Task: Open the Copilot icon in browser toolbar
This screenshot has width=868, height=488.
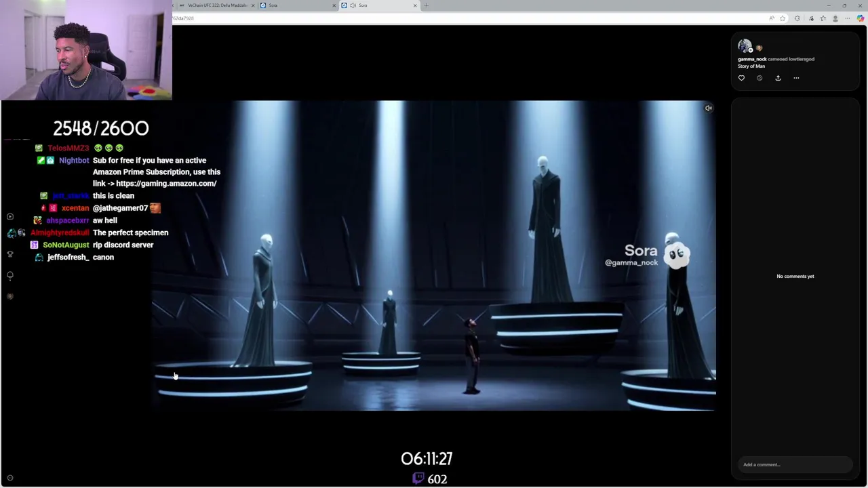Action: 861,18
